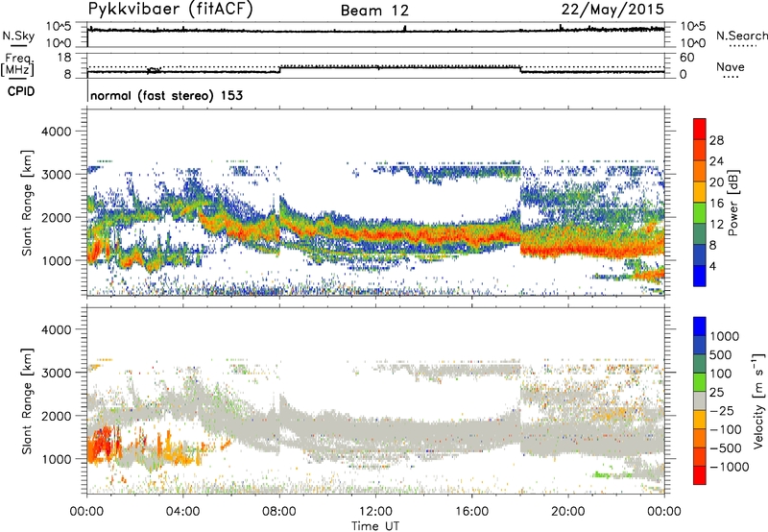Pick the orange Power segment between 20 and 24
The image size is (768, 532).
[x=700, y=171]
